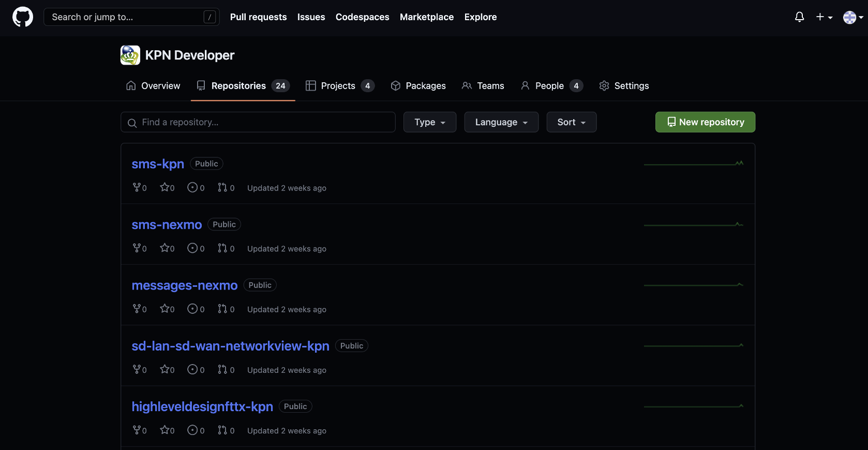The width and height of the screenshot is (868, 450).
Task: Click the star icon for sms-nexmo
Action: click(164, 248)
